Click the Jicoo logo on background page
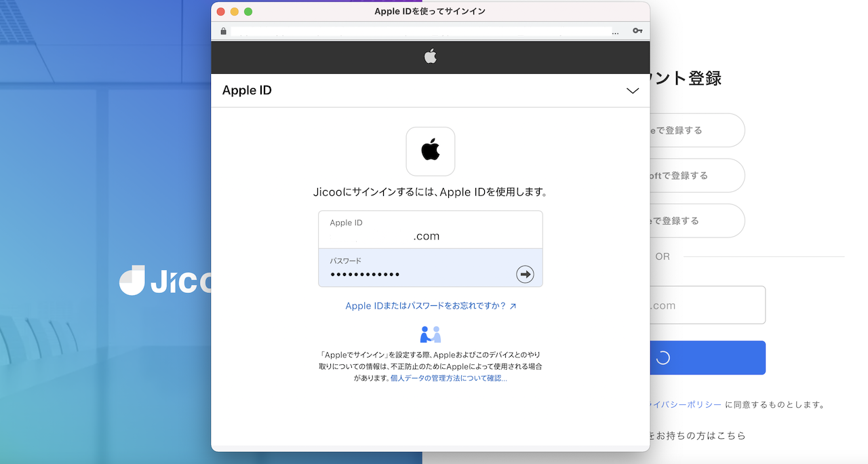 (x=165, y=280)
